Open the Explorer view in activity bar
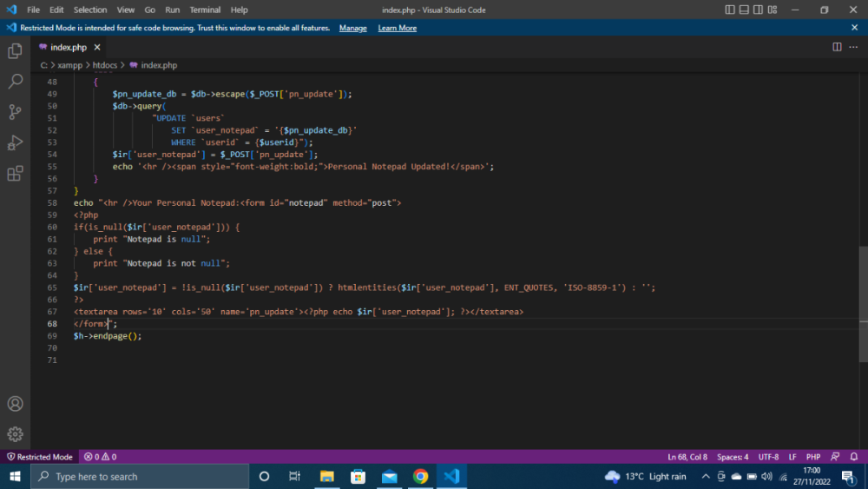 click(15, 51)
